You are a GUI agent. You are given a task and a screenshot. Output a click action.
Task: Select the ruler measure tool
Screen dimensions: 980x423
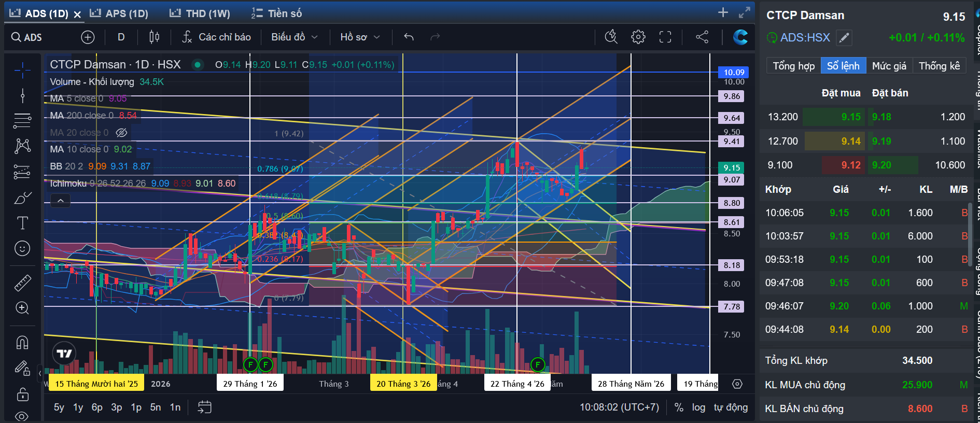pyautogui.click(x=22, y=283)
